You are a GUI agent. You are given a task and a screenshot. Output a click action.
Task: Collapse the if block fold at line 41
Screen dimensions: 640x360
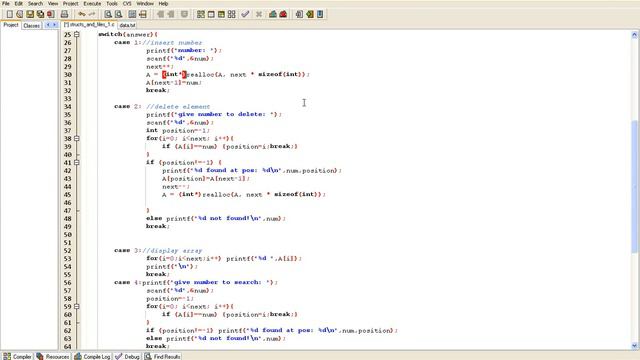click(x=76, y=162)
